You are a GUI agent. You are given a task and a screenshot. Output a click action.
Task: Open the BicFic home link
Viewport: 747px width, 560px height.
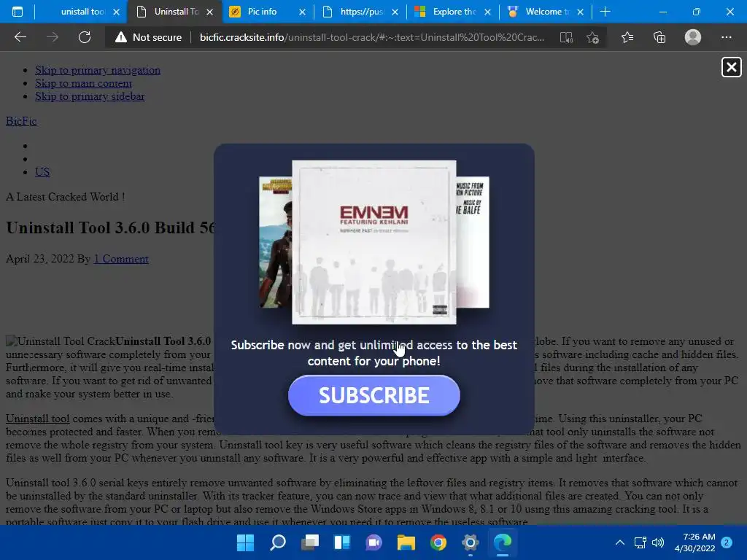[x=21, y=121]
